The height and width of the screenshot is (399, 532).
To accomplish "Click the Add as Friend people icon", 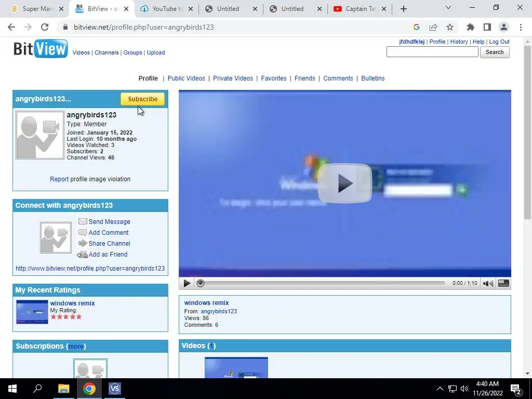I will [83, 254].
